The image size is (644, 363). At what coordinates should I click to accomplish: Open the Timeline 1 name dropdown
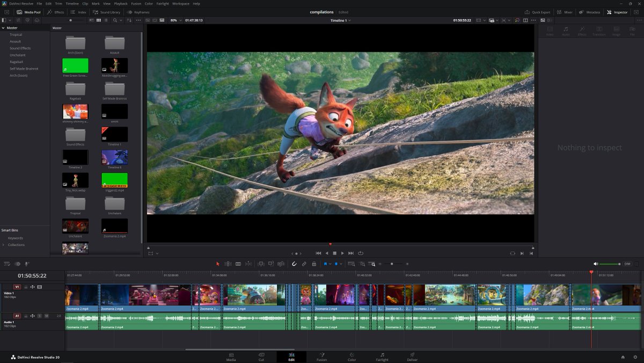(x=340, y=20)
